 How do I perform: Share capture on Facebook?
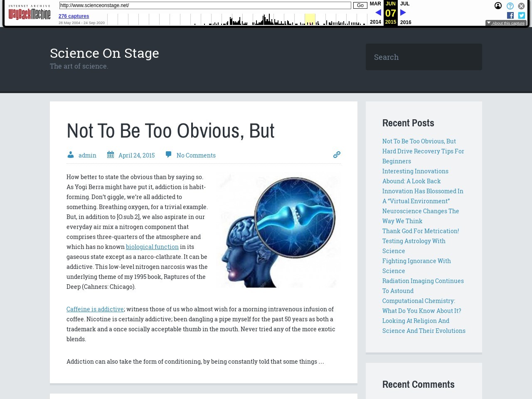pos(510,15)
